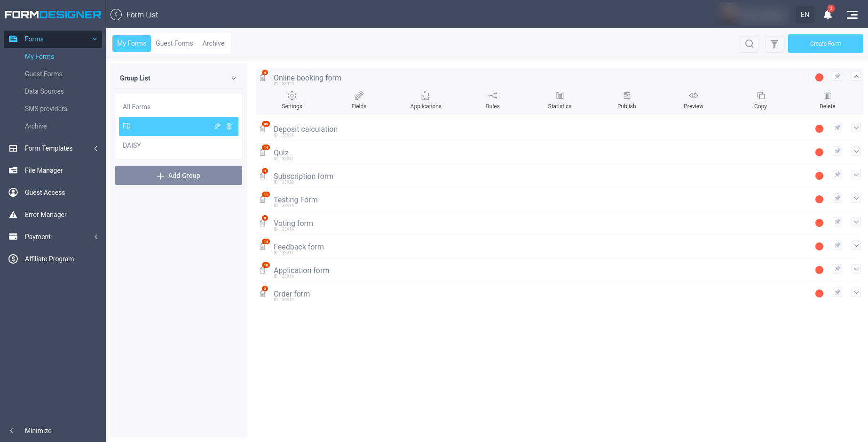Copy the Online booking form
The image size is (868, 442).
point(760,99)
